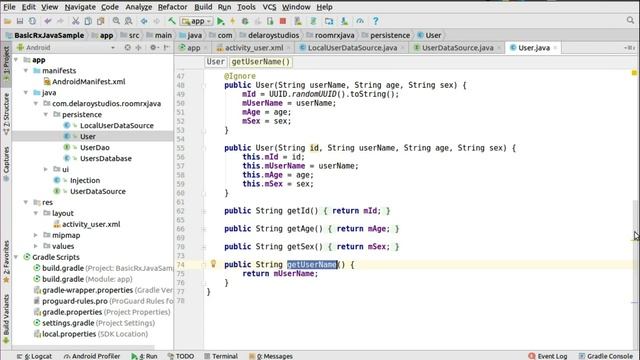The width and height of the screenshot is (640, 360).
Task: Toggle the Build Variants side panel
Action: pyautogui.click(x=6, y=319)
